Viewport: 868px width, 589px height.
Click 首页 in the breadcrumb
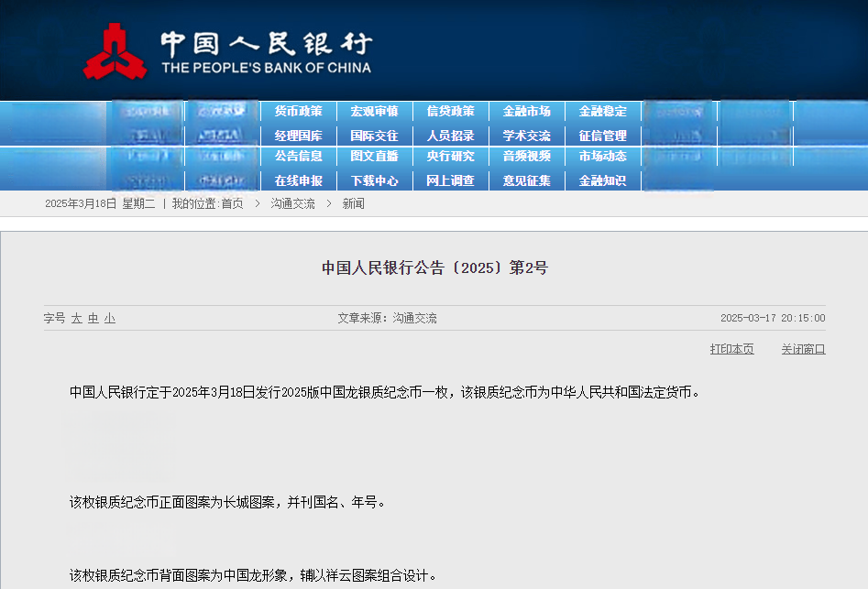coord(232,203)
